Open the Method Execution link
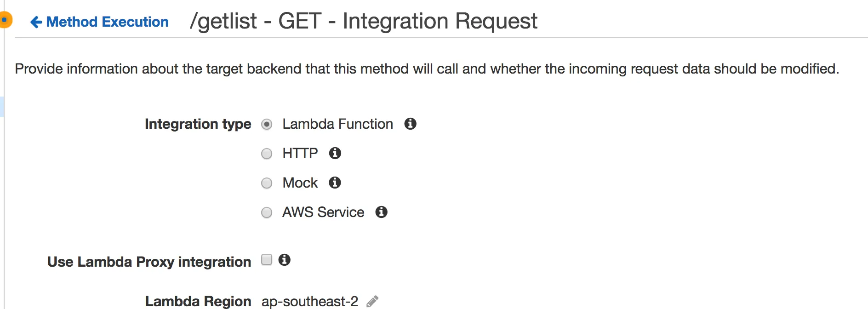 [x=107, y=22]
